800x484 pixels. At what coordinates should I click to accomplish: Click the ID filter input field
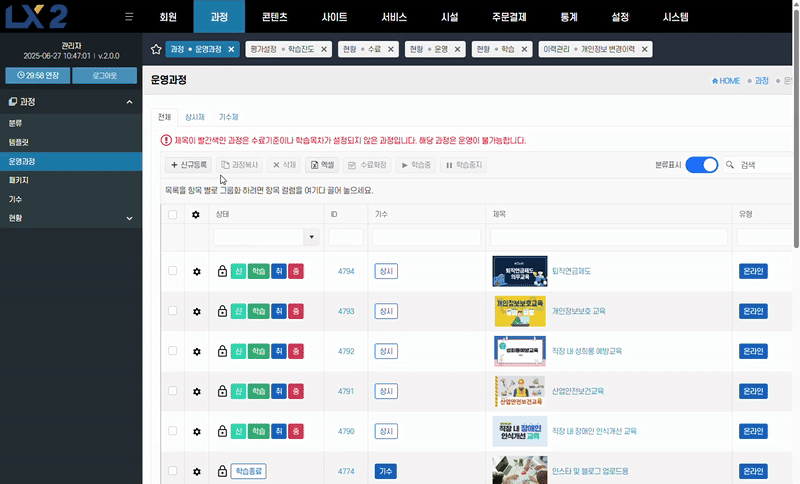[x=346, y=237]
